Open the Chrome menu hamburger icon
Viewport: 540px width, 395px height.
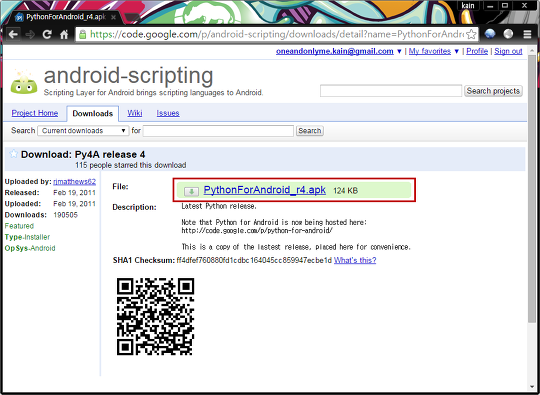pyautogui.click(x=527, y=34)
